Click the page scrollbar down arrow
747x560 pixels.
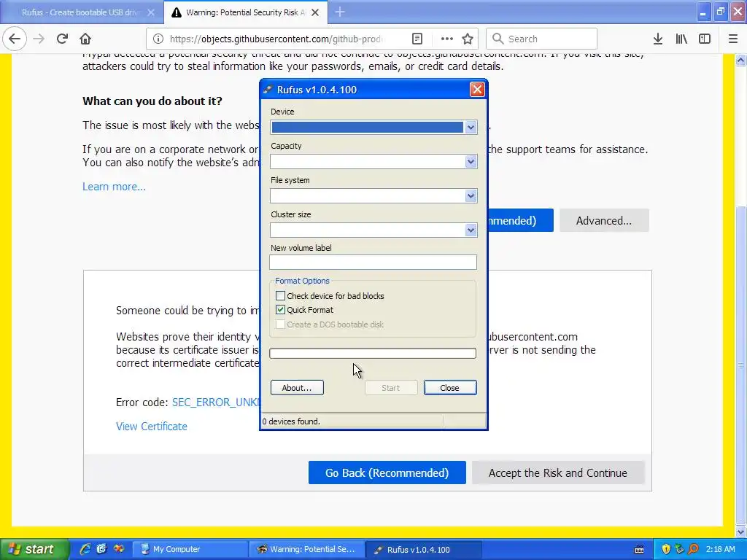click(740, 532)
